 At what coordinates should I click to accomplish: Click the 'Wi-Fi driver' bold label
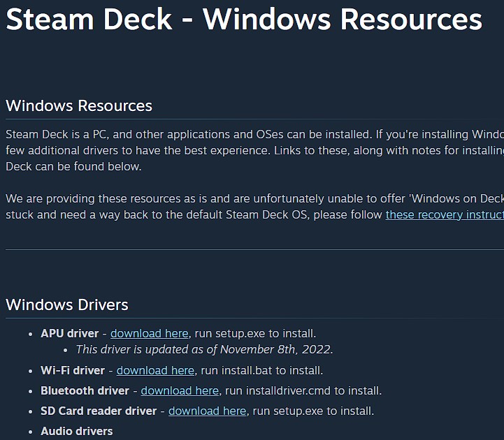(x=73, y=370)
